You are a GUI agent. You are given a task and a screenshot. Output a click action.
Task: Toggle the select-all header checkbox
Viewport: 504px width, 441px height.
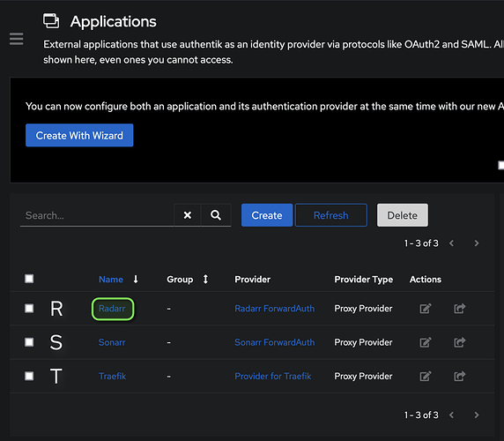29,279
